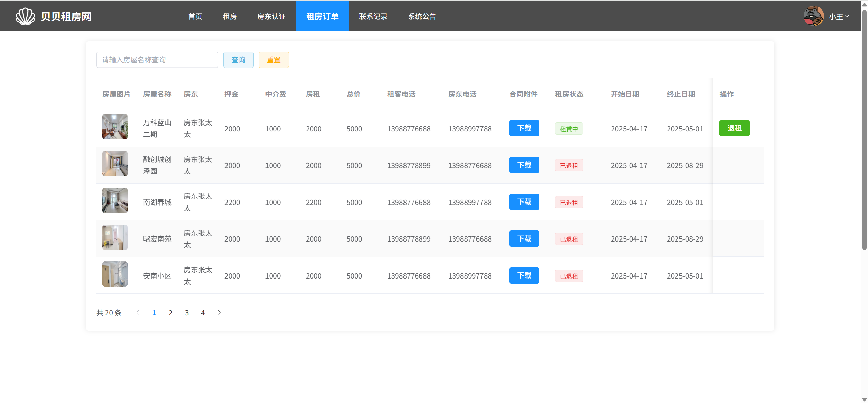Click the user avatar picture
868x403 pixels.
point(813,16)
